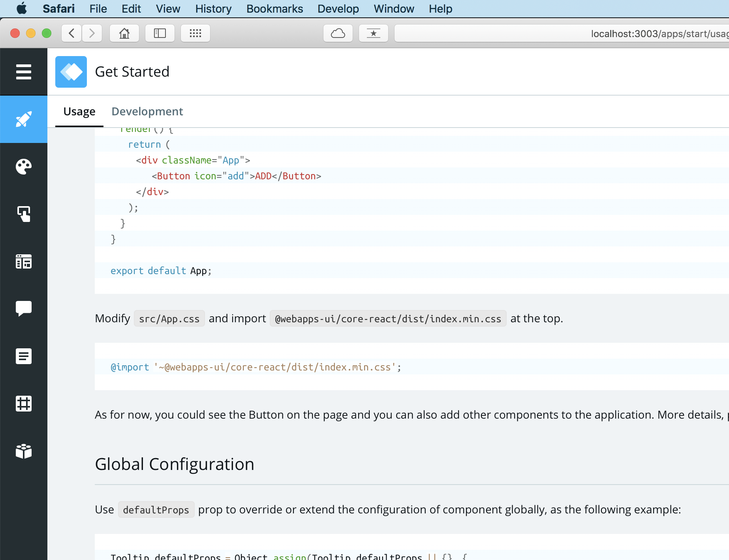Select the rocket Get Started icon in sidebar
729x560 pixels.
(23, 119)
